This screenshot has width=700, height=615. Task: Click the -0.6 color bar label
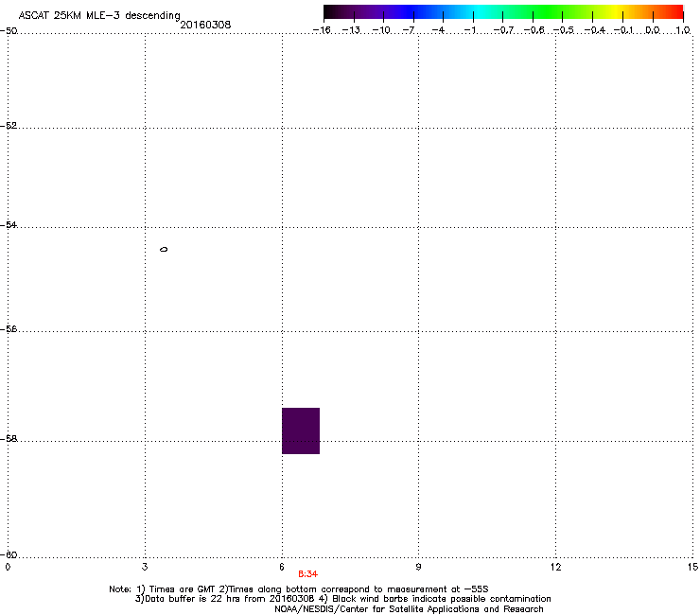pyautogui.click(x=534, y=30)
